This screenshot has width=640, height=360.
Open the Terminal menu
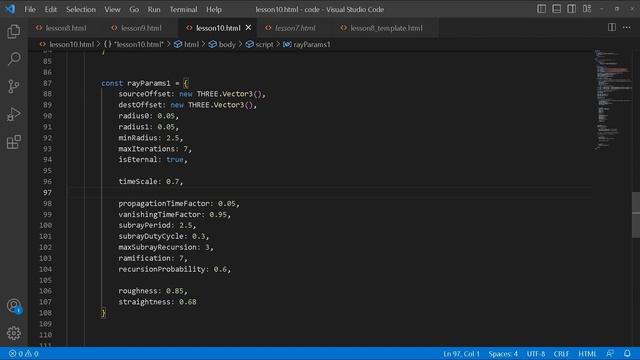point(183,9)
